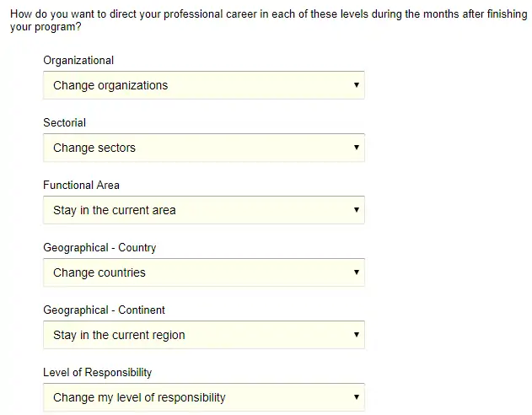Click the Level of Responsibility label

click(98, 373)
